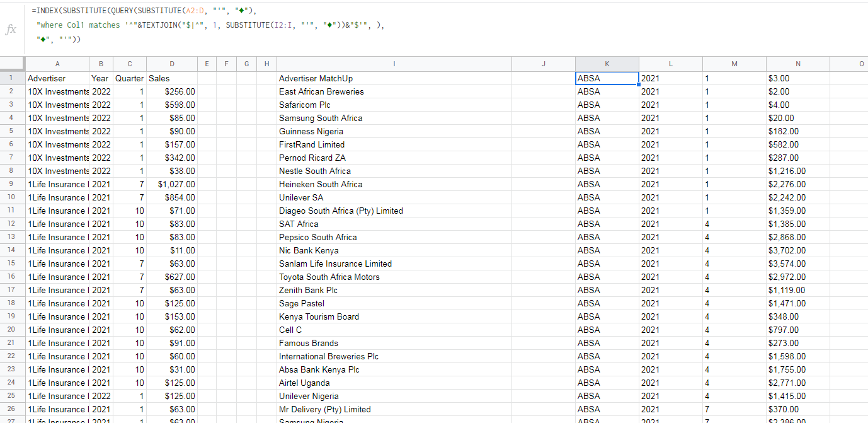Select row 9 header
The width and height of the screenshot is (868, 423).
12,184
